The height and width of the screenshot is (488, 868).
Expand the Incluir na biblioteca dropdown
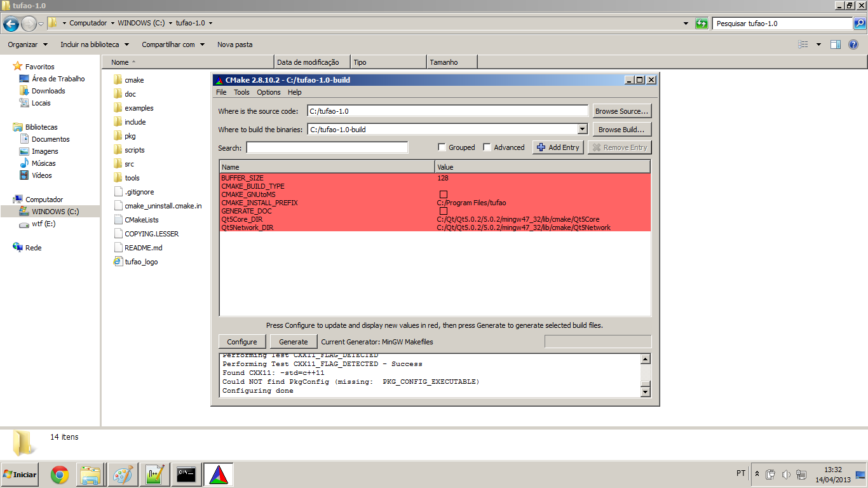coord(95,44)
